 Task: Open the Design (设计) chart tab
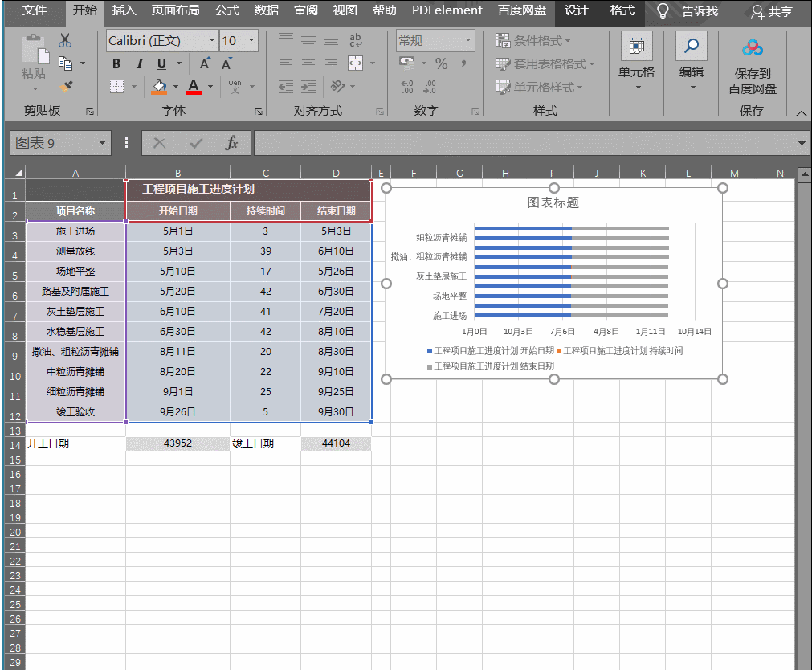[576, 10]
